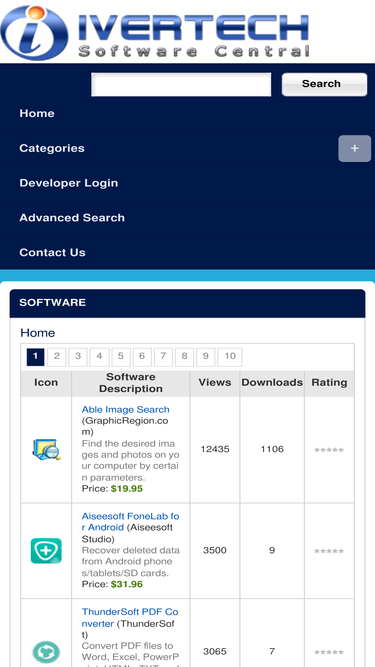The height and width of the screenshot is (667, 375).
Task: Go to page 4 in pagination
Action: coord(99,357)
